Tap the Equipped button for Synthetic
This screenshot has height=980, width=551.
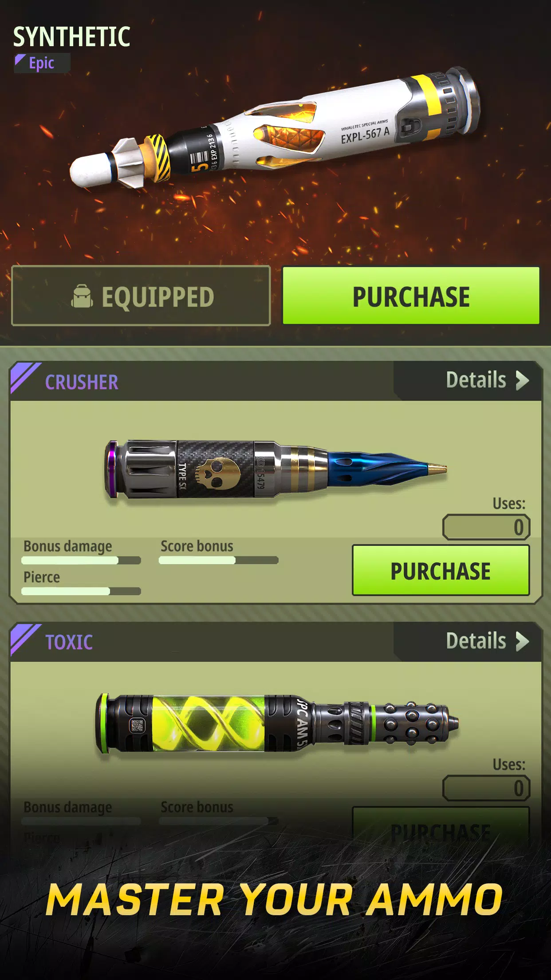click(141, 296)
